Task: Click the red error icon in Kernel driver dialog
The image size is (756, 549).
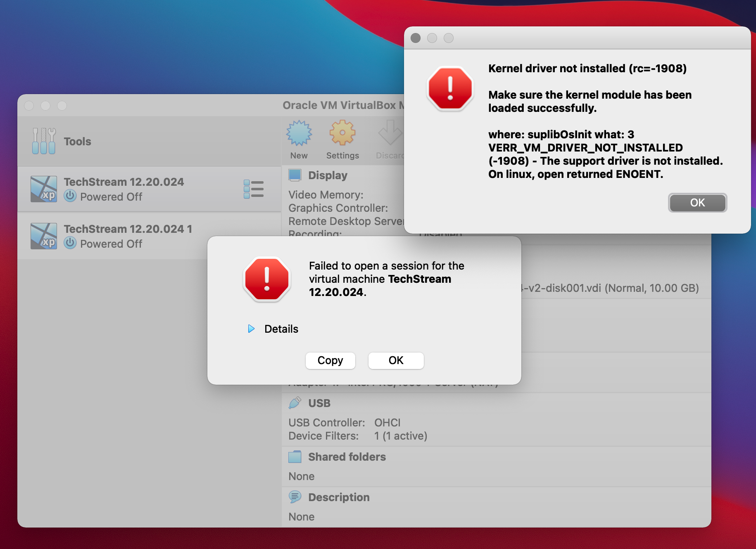Action: [450, 89]
